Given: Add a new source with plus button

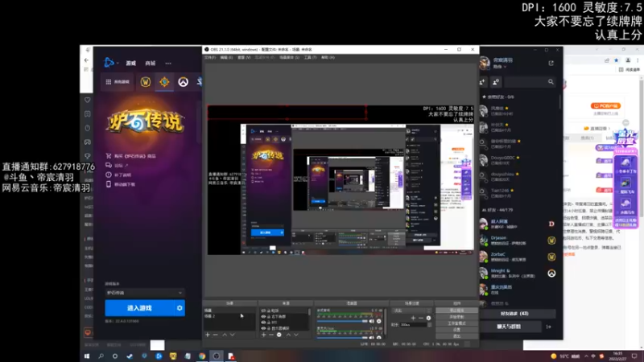Looking at the screenshot, I should [264, 335].
